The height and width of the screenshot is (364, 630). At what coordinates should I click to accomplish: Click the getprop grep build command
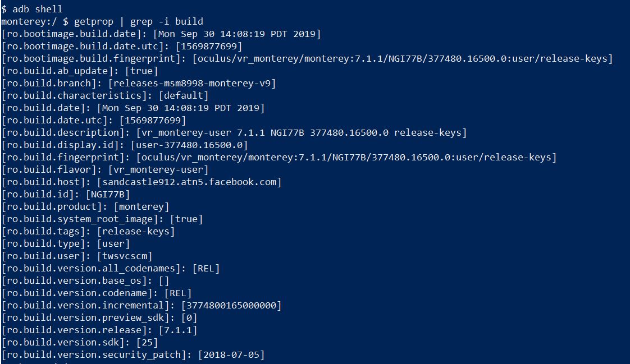pos(102,21)
